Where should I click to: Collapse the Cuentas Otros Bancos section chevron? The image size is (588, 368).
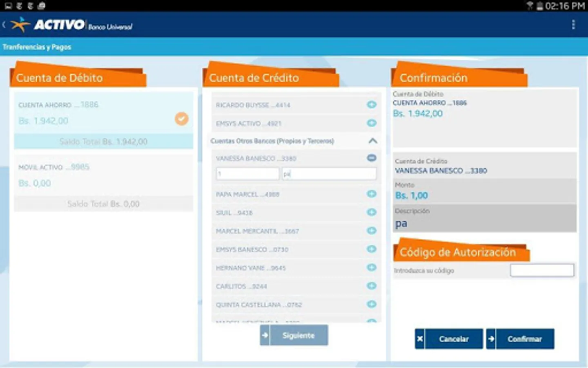(372, 141)
